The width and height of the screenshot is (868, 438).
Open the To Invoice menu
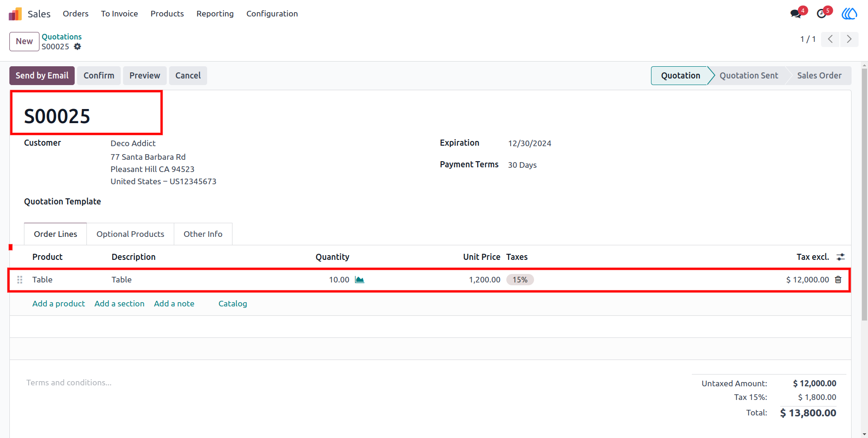pos(119,14)
